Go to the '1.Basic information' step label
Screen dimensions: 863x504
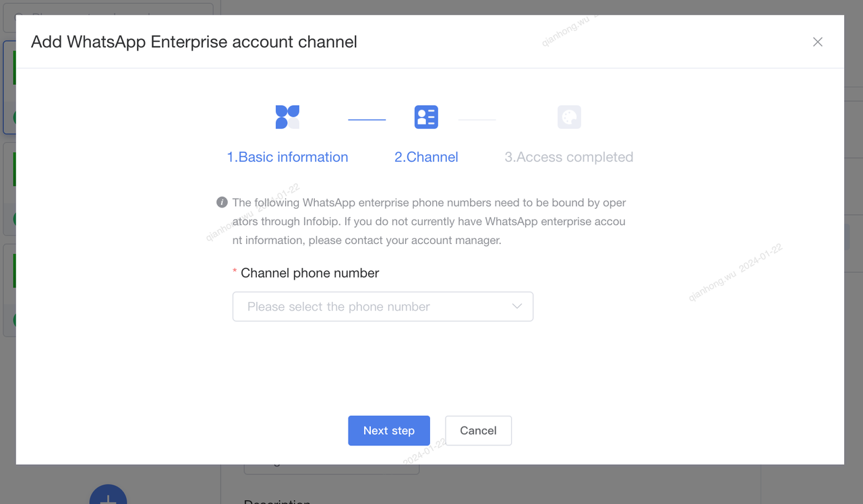click(287, 157)
